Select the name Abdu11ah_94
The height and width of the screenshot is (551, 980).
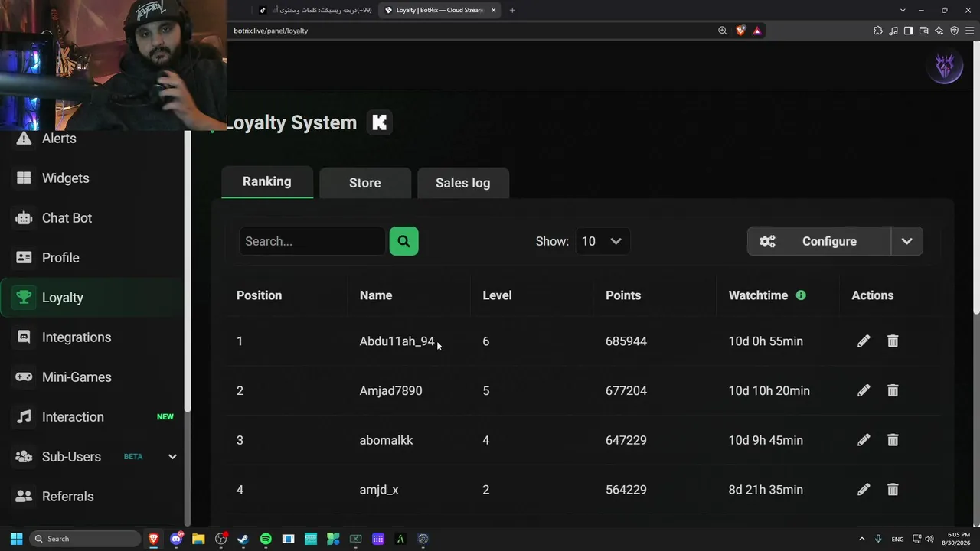397,341
